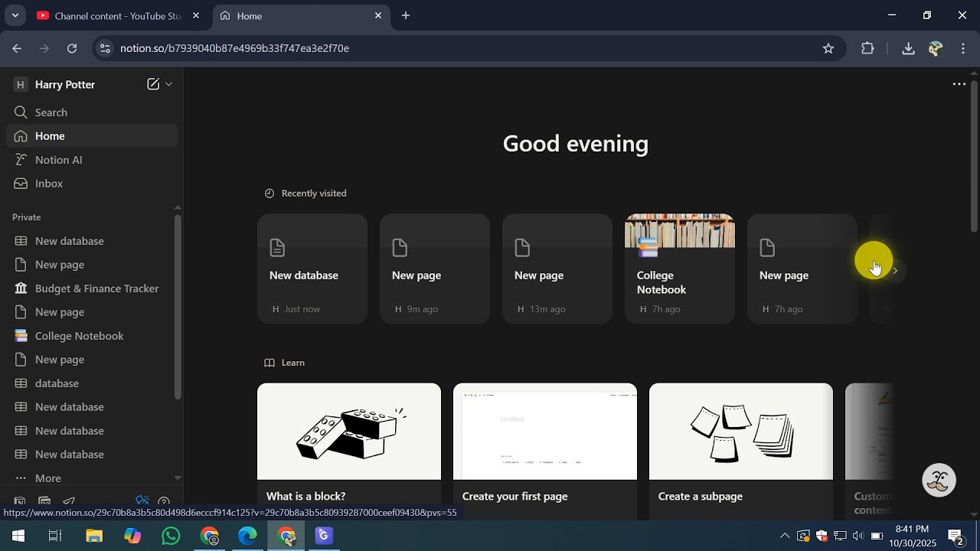This screenshot has width=980, height=551.
Task: Open File Explorer from the taskbar
Action: coord(94,536)
